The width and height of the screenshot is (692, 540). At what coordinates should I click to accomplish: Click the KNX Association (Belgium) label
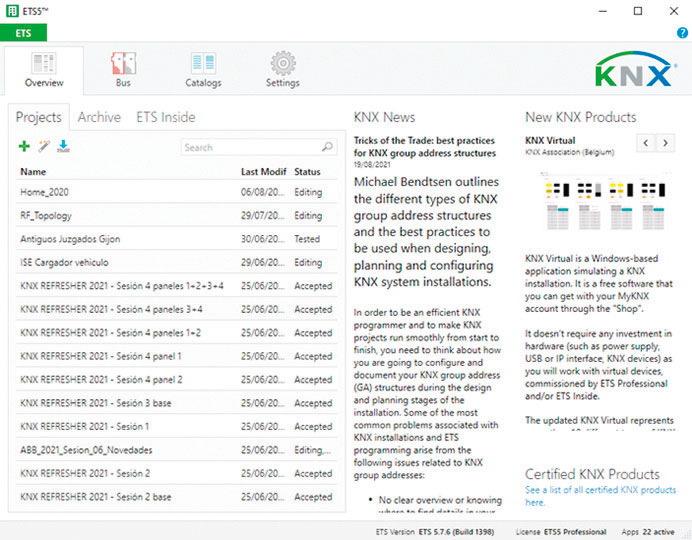coord(569,152)
